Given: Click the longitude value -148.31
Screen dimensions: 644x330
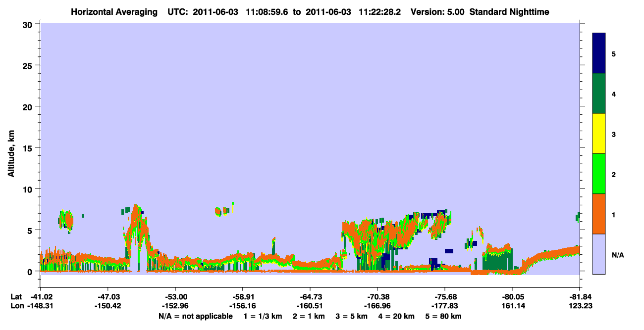Looking at the screenshot, I should pos(40,306).
